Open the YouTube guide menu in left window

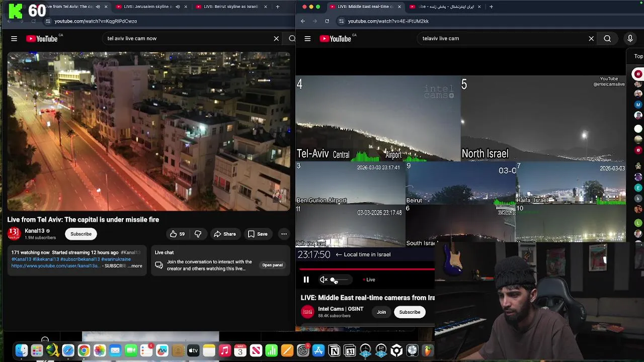pyautogui.click(x=14, y=38)
